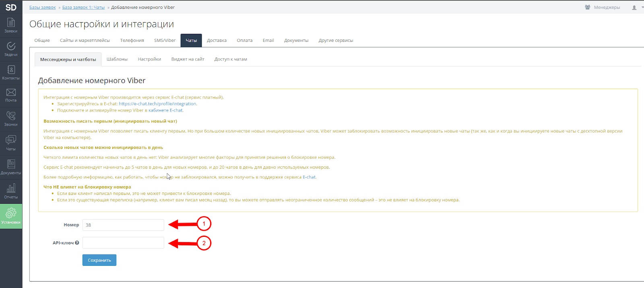
Task: Switch to the top Документы tab
Action: point(296,40)
